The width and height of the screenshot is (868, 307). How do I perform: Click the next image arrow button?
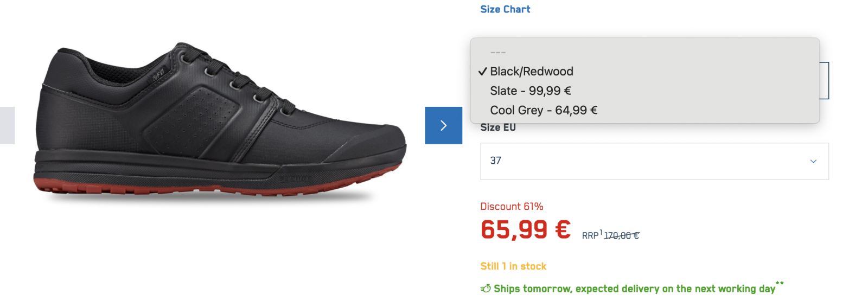pos(443,125)
